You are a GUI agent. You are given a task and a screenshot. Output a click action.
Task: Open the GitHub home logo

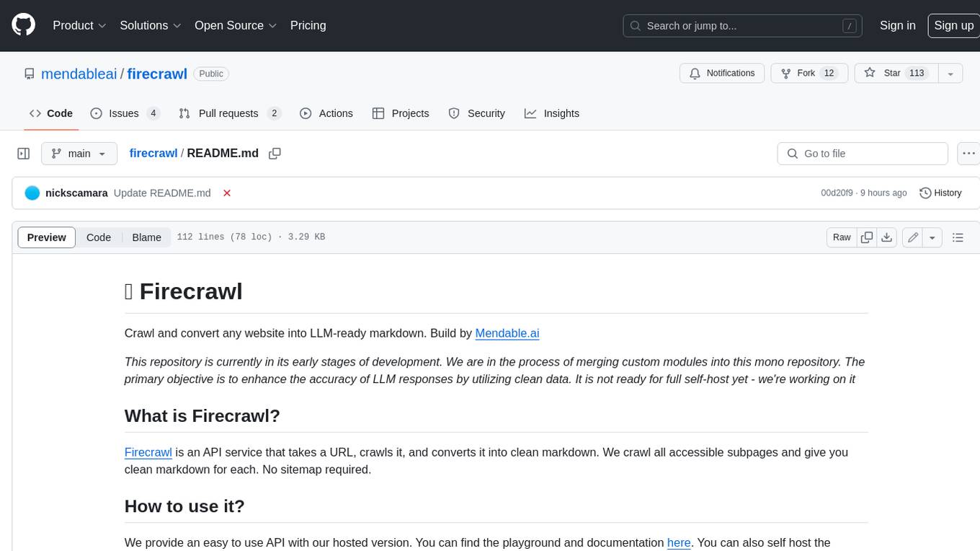(x=23, y=25)
